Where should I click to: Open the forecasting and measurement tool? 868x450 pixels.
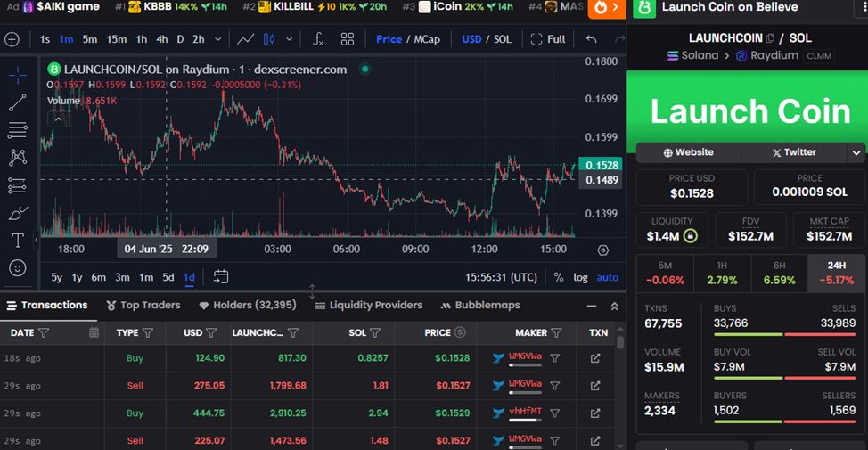click(x=18, y=185)
